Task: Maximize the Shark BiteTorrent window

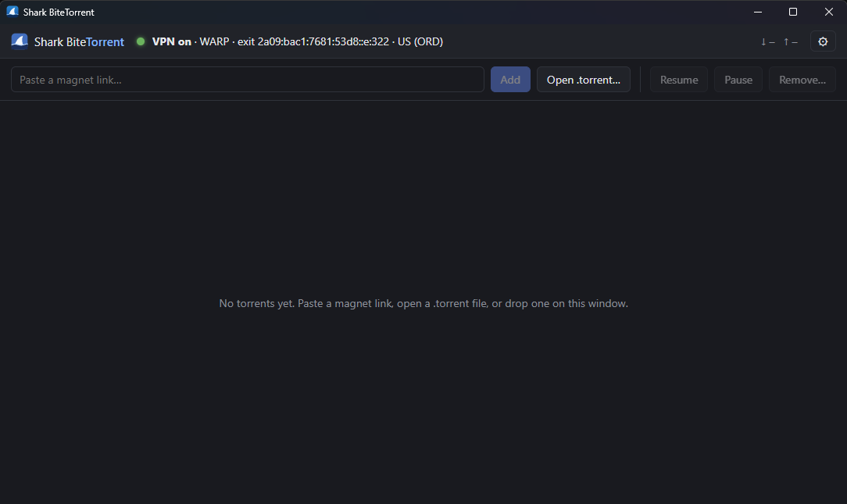Action: pos(793,12)
